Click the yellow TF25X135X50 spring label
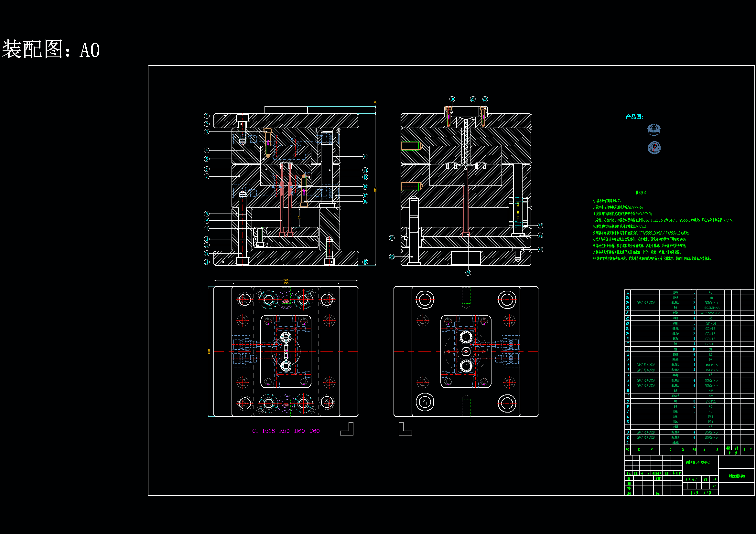756x534 pixels. pyautogui.click(x=518, y=213)
